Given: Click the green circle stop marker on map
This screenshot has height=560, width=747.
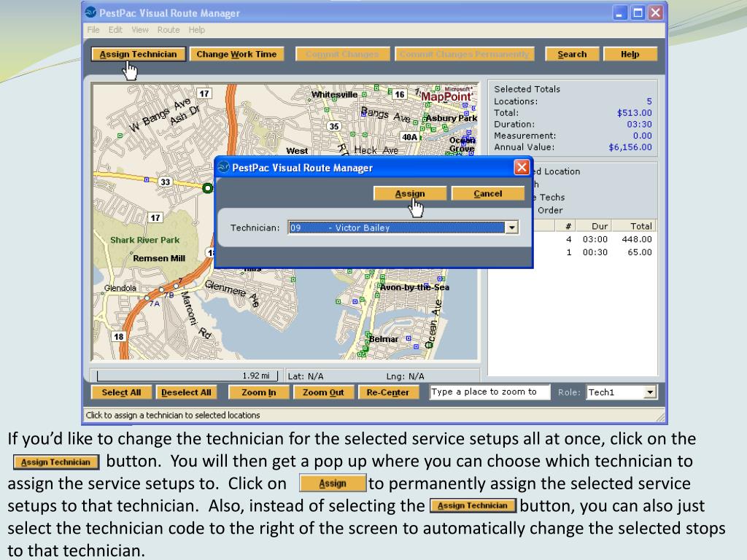Looking at the screenshot, I should [x=207, y=188].
